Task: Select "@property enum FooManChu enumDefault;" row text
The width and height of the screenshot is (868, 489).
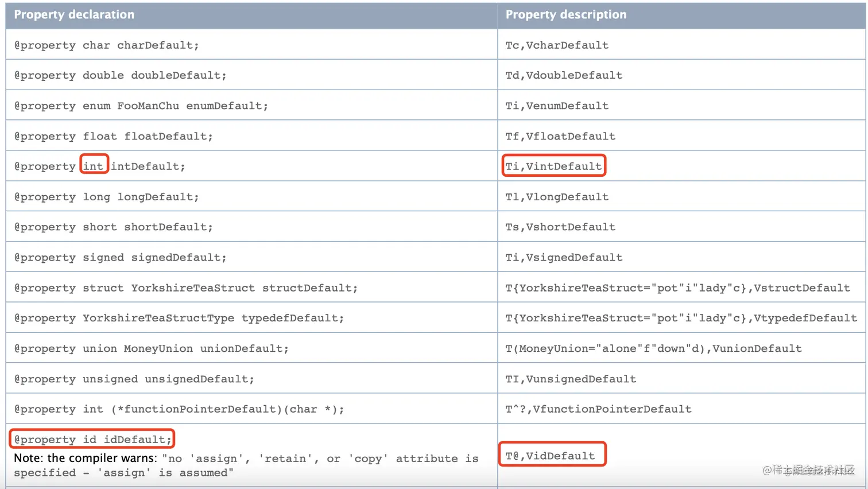Action: pyautogui.click(x=141, y=106)
